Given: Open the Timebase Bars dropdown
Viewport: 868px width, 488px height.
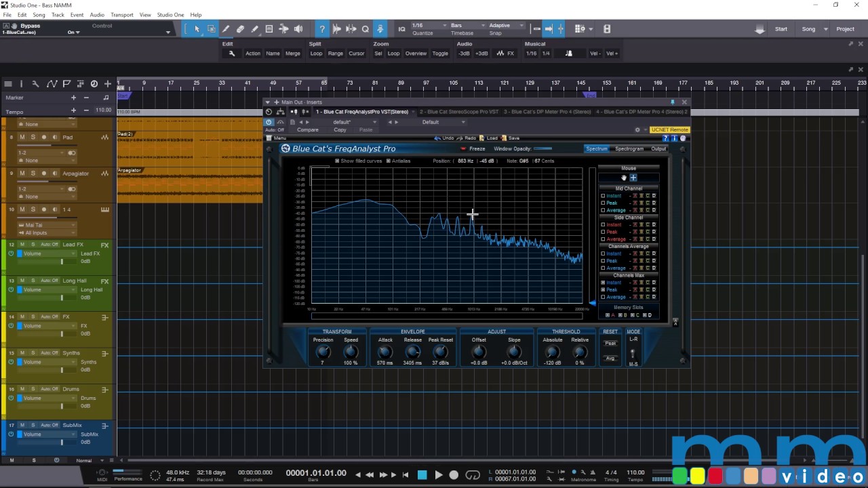Looking at the screenshot, I should click(x=466, y=25).
